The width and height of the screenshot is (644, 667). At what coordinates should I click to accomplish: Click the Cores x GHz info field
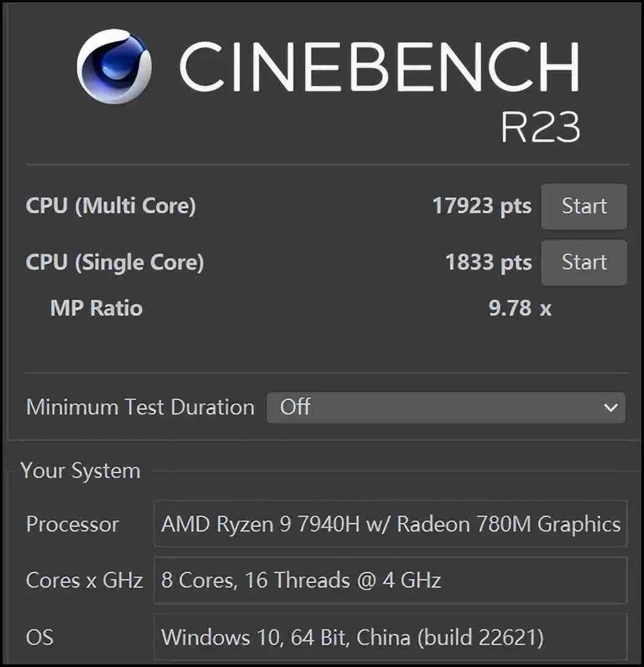click(390, 580)
